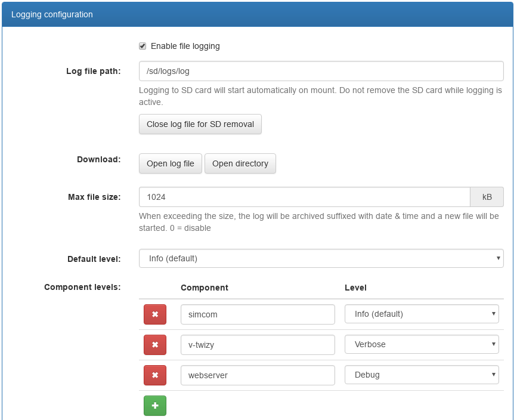Click the Max file size label
The image size is (517, 420).
(94, 197)
